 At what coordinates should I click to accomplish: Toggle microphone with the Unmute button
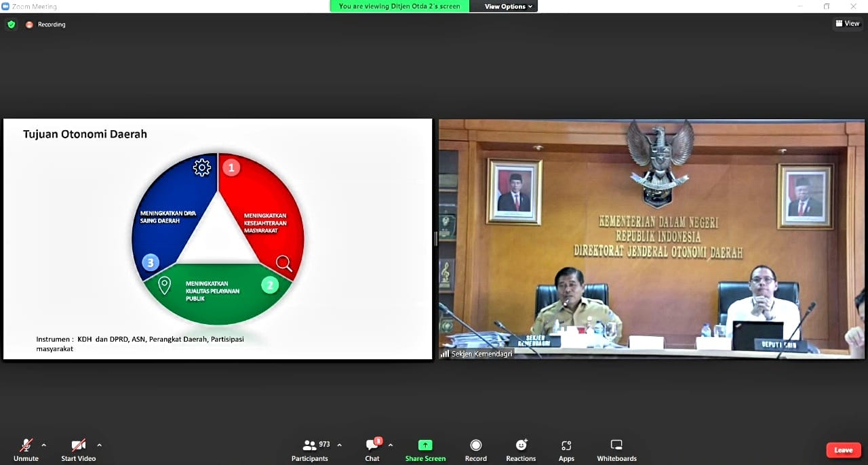pos(26,450)
